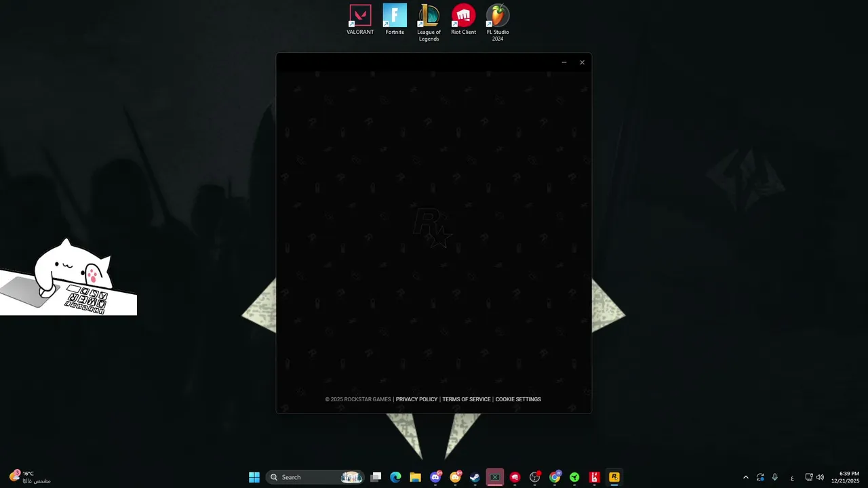This screenshot has height=488, width=868.
Task: Launch the Riot Client desktop icon
Action: click(463, 20)
